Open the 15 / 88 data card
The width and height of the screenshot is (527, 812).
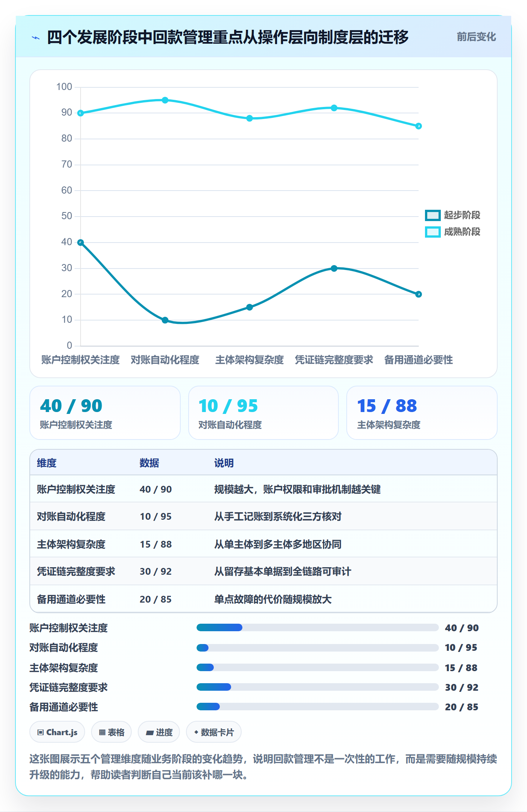tap(422, 413)
